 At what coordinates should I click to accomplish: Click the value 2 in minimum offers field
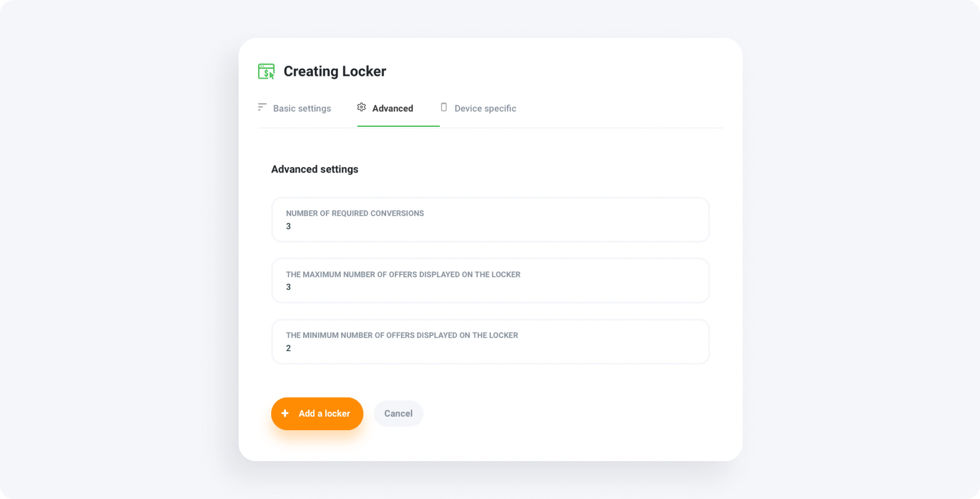(x=288, y=348)
